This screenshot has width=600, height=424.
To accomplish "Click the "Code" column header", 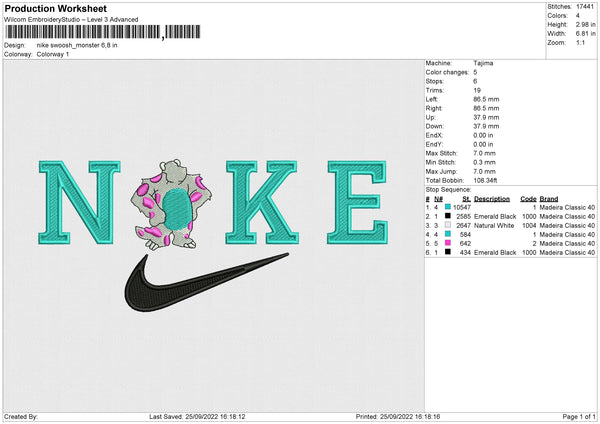I will point(528,199).
